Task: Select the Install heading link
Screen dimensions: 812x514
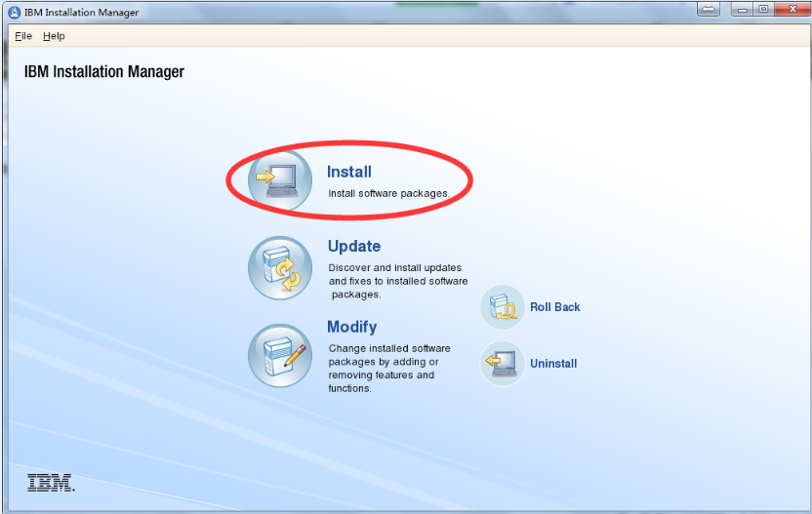Action: [x=349, y=172]
